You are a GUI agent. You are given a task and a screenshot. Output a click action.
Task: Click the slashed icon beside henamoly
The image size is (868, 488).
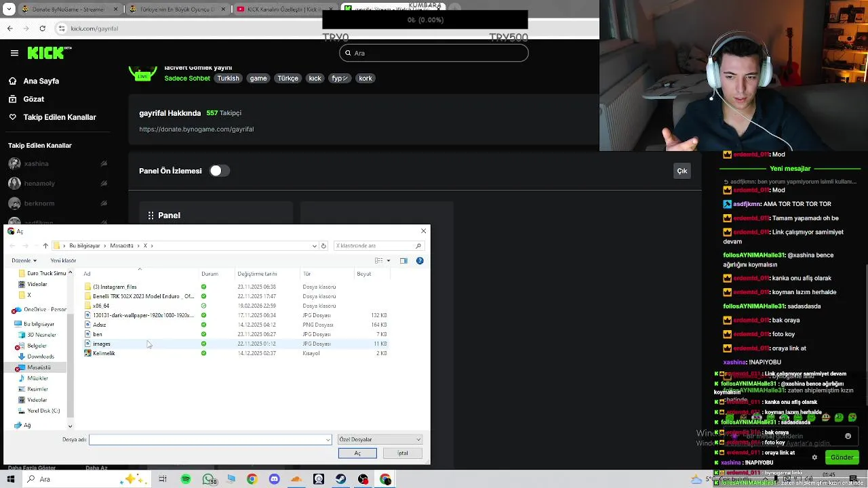pyautogui.click(x=104, y=183)
